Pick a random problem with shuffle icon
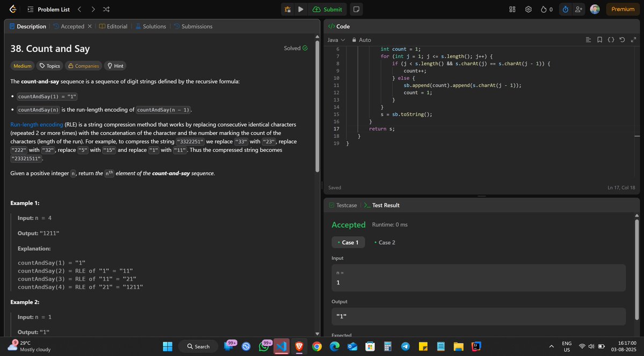The height and width of the screenshot is (356, 644). (106, 9)
